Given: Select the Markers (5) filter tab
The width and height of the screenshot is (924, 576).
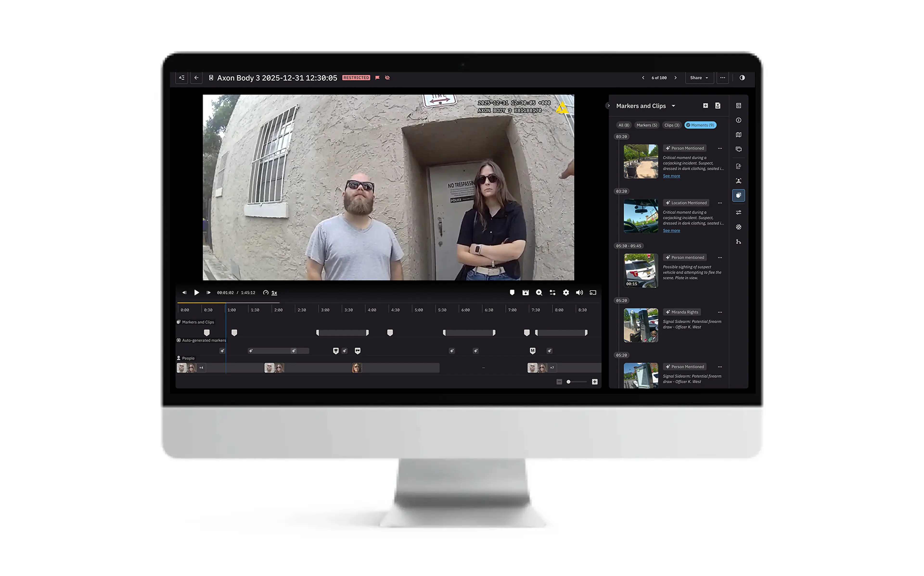Looking at the screenshot, I should [647, 125].
